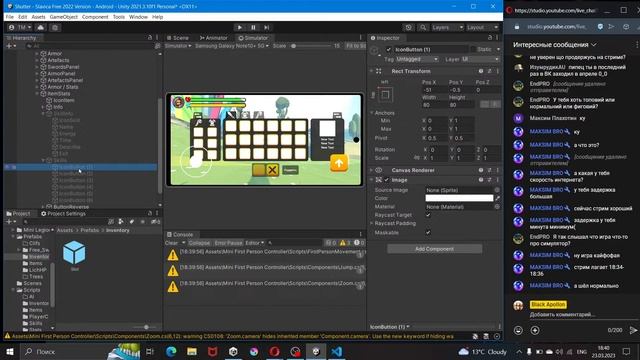Click the anchor presets icon in Rect Transform

(x=385, y=96)
